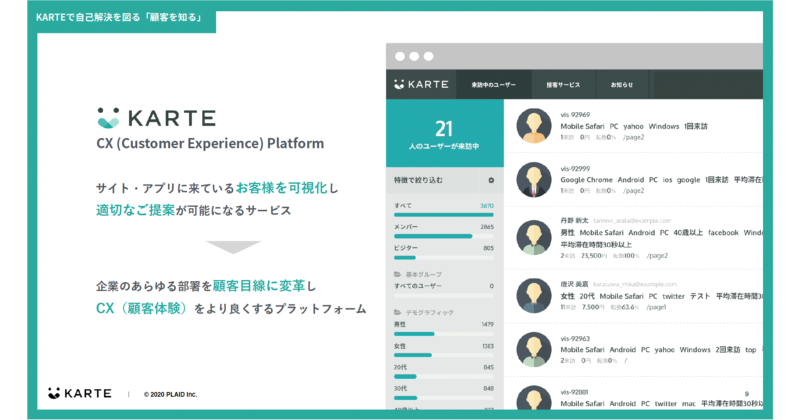Click the user name 丹野 新太
The image size is (800, 420).
[x=574, y=220]
